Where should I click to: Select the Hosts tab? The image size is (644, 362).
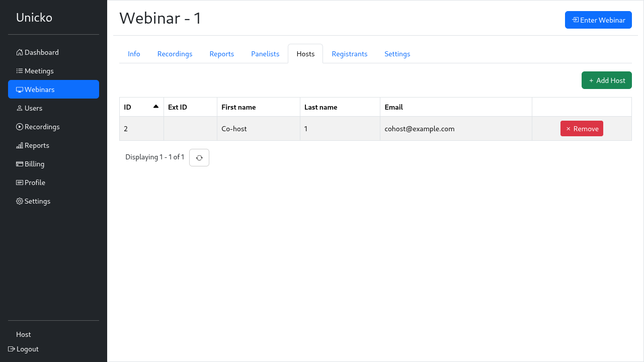pyautogui.click(x=305, y=54)
